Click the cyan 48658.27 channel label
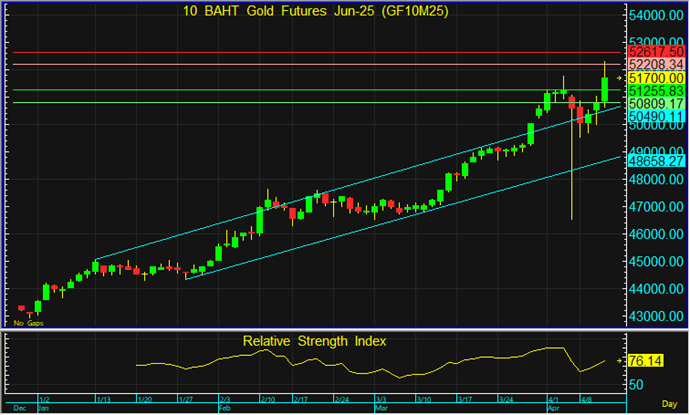The height and width of the screenshot is (415, 690). click(x=656, y=160)
